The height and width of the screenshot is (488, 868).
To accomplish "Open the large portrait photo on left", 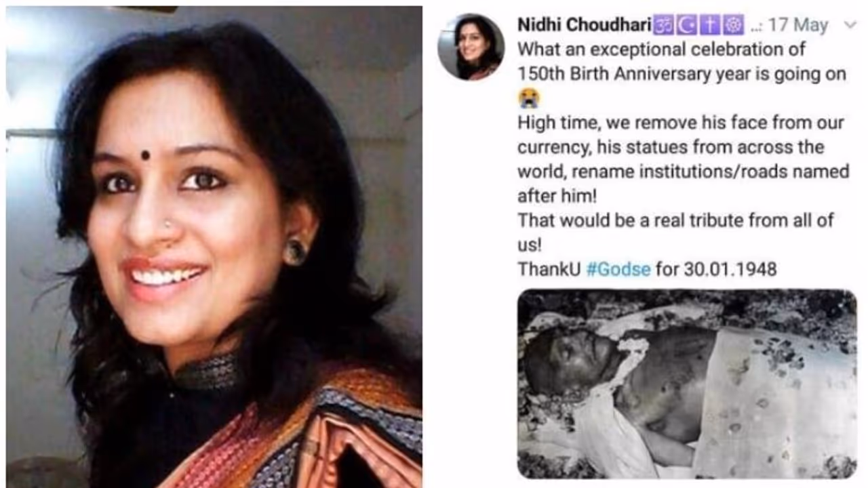I will click(214, 247).
